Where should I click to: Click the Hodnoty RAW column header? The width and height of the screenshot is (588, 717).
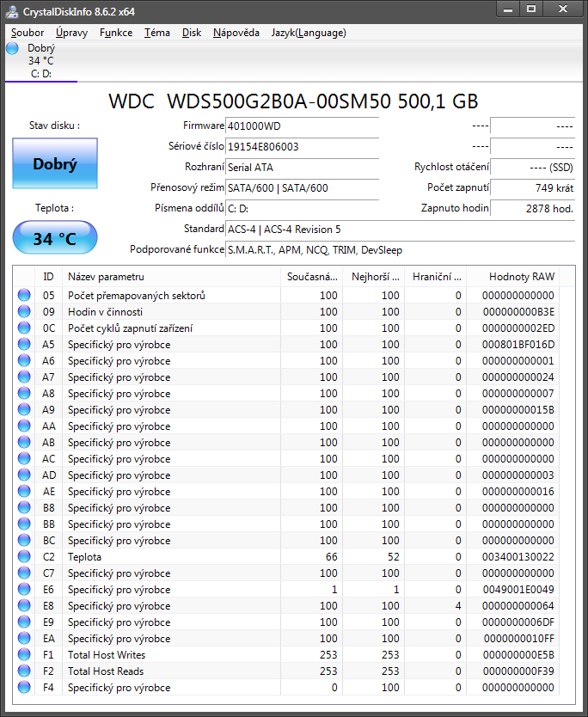[513, 277]
